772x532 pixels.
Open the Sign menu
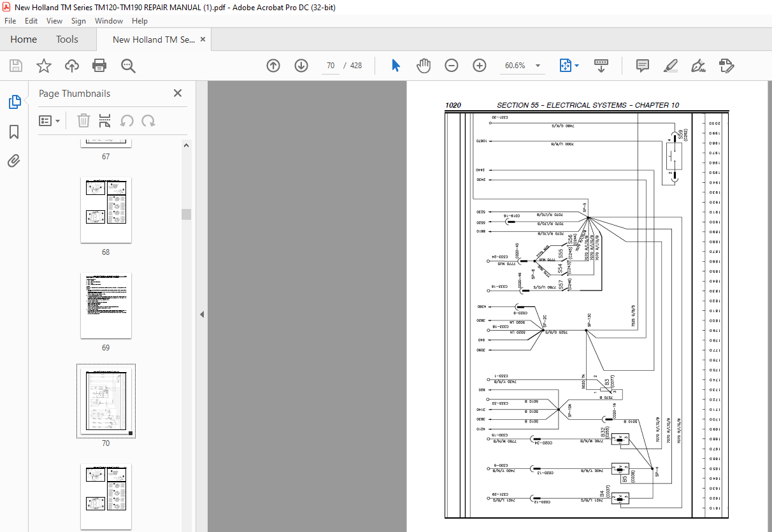point(78,21)
